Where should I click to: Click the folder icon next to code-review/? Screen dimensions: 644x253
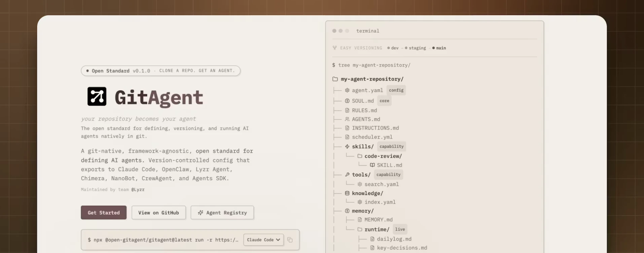[x=360, y=156]
